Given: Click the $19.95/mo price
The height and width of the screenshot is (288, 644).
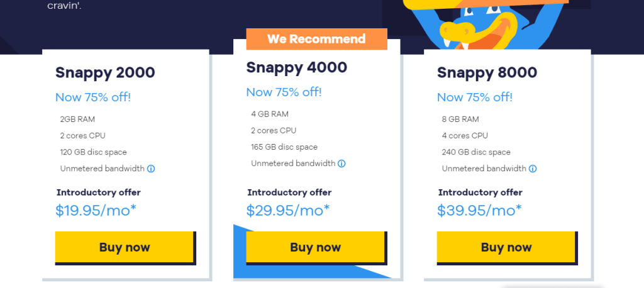Looking at the screenshot, I should tap(96, 210).
